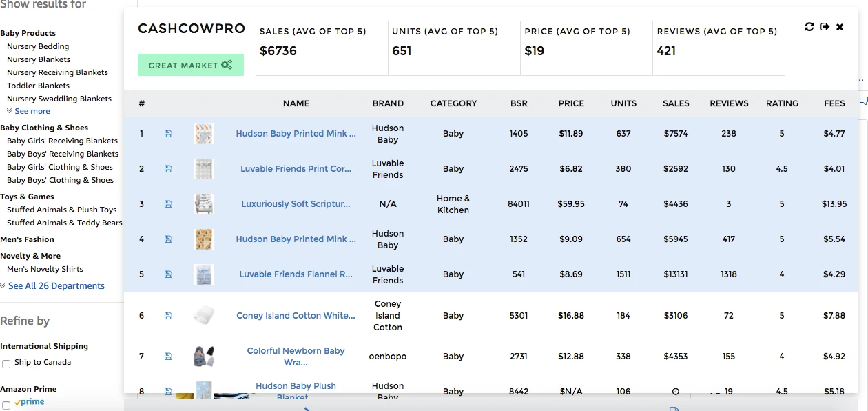Click the export arrow icon in header
Image resolution: width=868 pixels, height=411 pixels.
pos(825,27)
